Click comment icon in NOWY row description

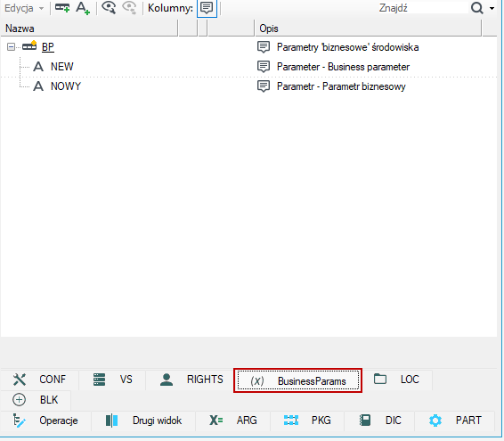tap(264, 86)
